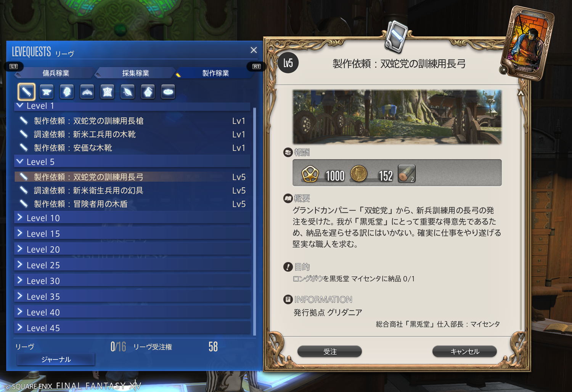Select the Culinarian bread class icon
The width and height of the screenshot is (572, 392).
pyautogui.click(x=168, y=92)
